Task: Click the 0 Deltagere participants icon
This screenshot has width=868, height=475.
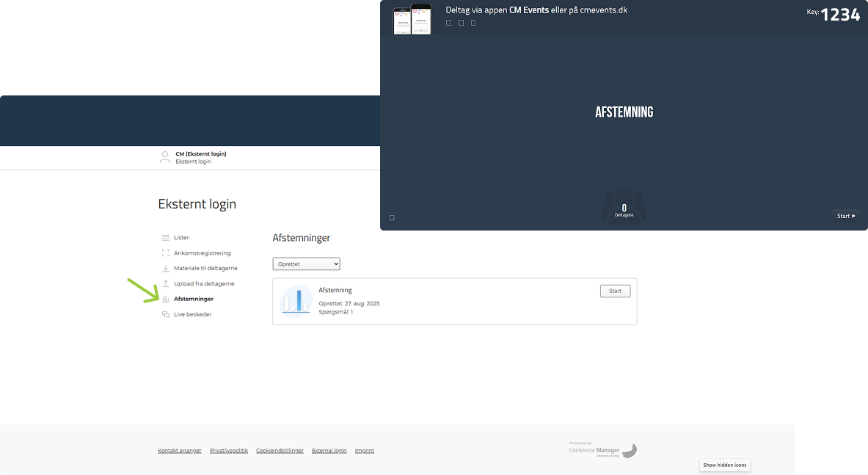Action: click(624, 207)
